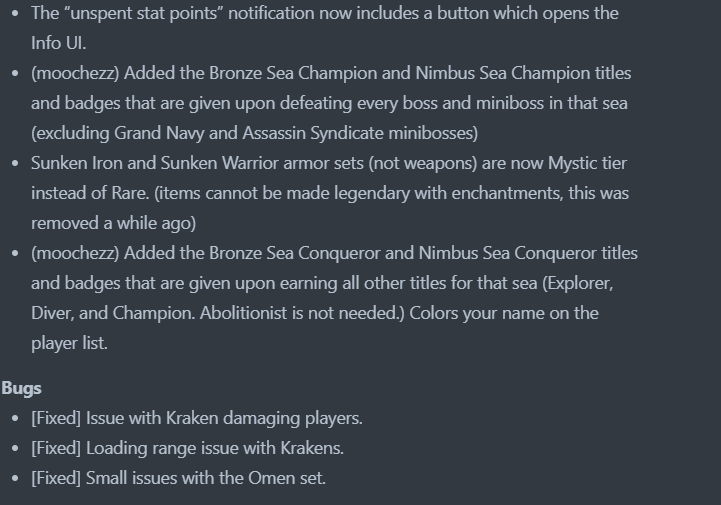Click the 'Nimbus Sea Champion titles' text
The width and height of the screenshot is (721, 505).
pos(523,73)
